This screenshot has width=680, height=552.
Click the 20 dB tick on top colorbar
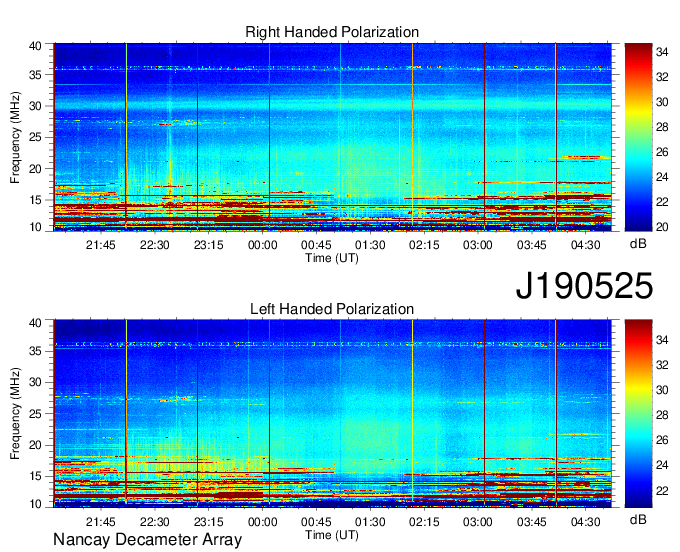pyautogui.click(x=662, y=227)
